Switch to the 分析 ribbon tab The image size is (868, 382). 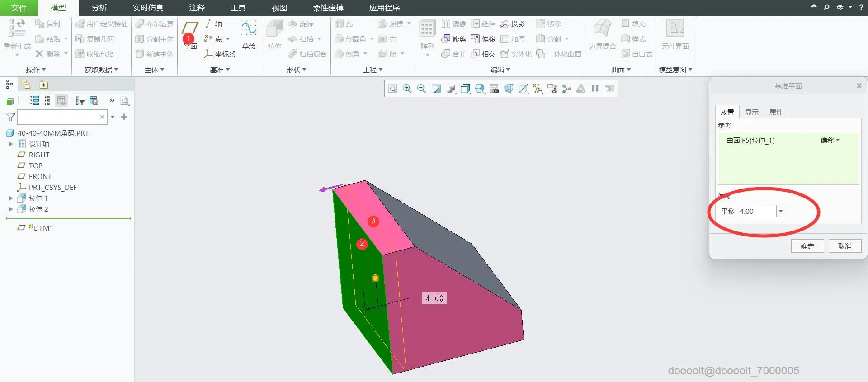(x=99, y=8)
